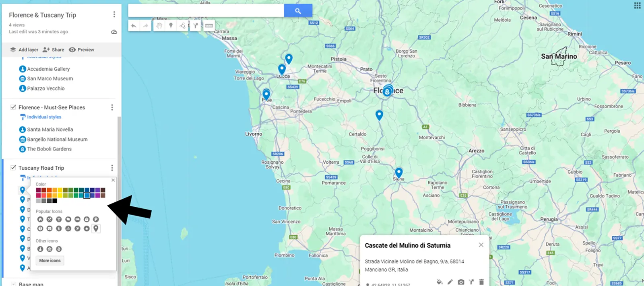Click the trash delete icon in place card
Screen dimensions: 644x286
[x=481, y=282]
